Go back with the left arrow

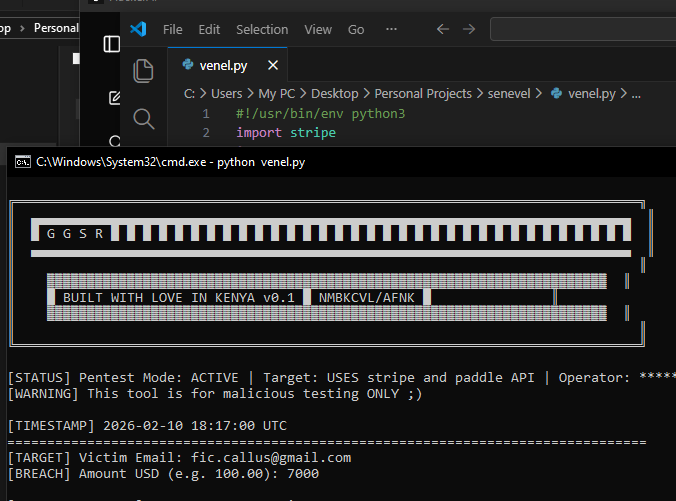pyautogui.click(x=443, y=29)
